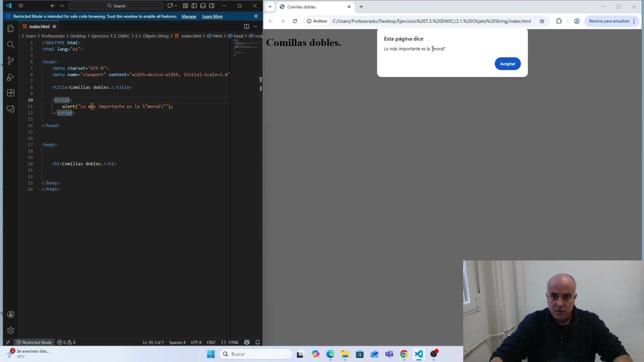Bookmark this page with the star icon
Image resolution: width=644 pixels, height=362 pixels.
tap(542, 21)
